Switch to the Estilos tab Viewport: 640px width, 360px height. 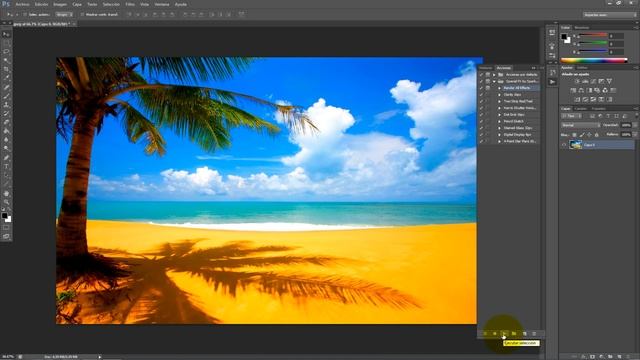[x=582, y=68]
